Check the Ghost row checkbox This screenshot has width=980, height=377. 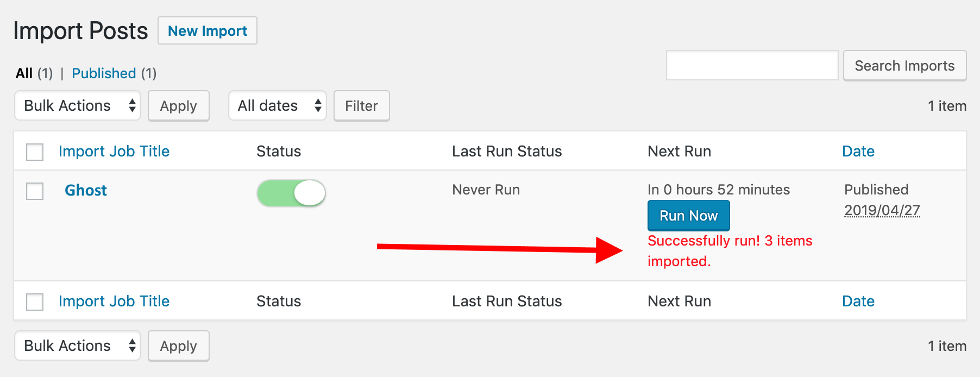[34, 191]
